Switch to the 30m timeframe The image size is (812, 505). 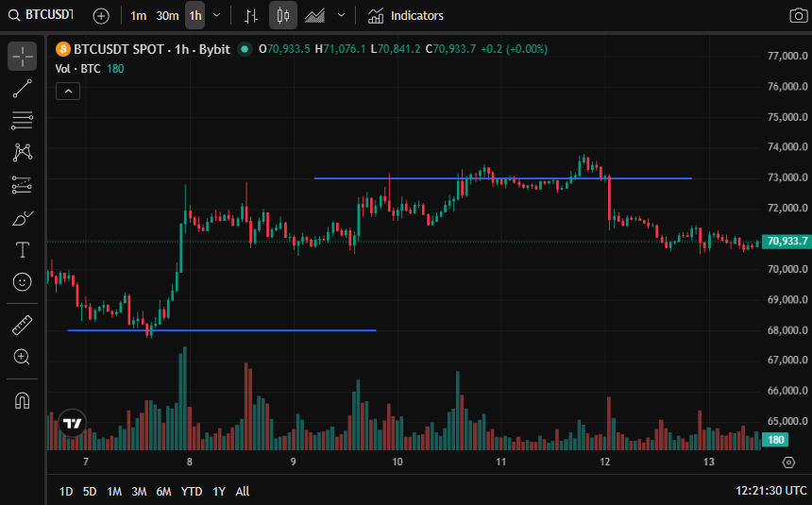[x=167, y=16]
